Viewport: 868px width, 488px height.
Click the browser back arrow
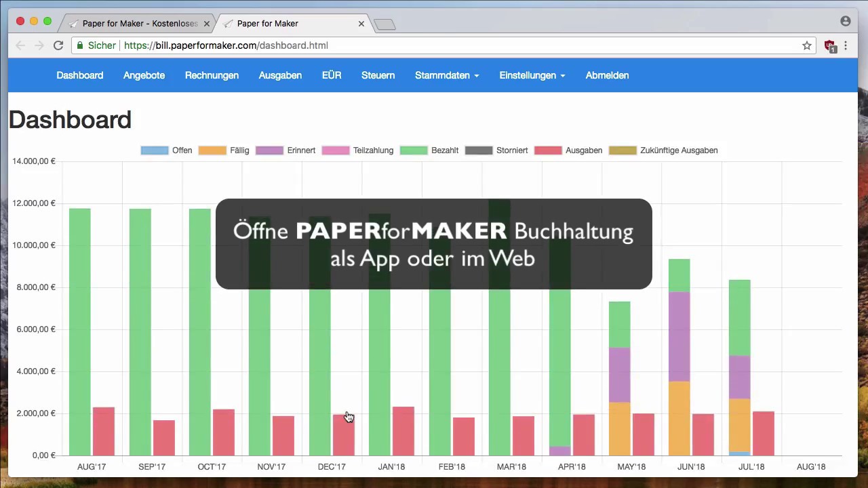pyautogui.click(x=20, y=45)
